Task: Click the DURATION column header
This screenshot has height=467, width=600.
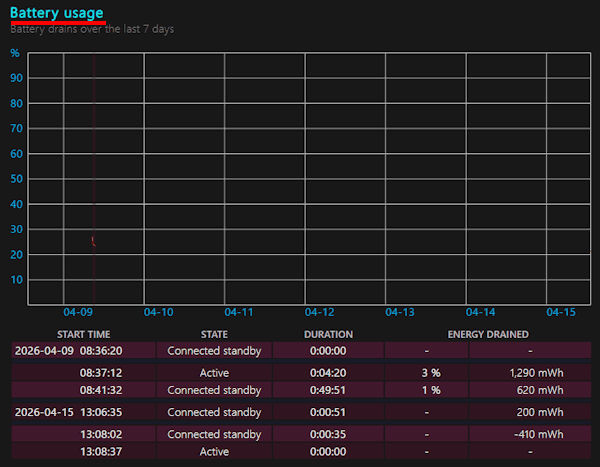Action: click(328, 334)
